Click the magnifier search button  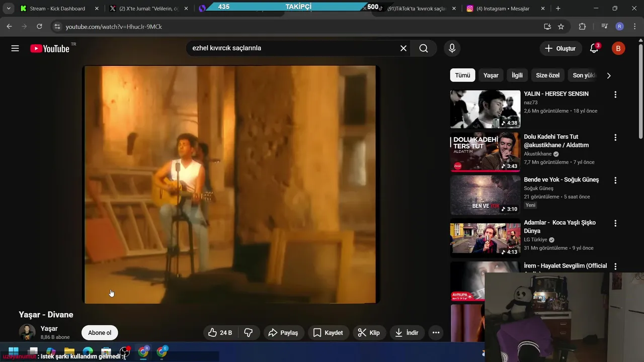[x=424, y=48]
